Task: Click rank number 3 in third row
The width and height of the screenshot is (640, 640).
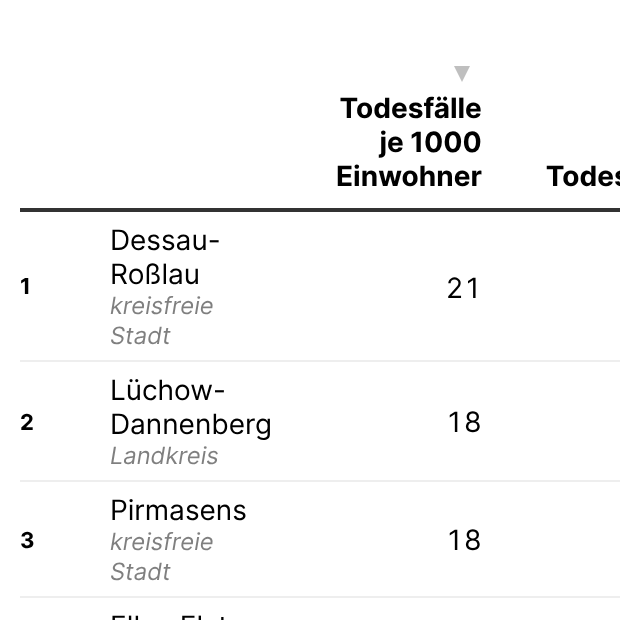Action: coord(27,540)
